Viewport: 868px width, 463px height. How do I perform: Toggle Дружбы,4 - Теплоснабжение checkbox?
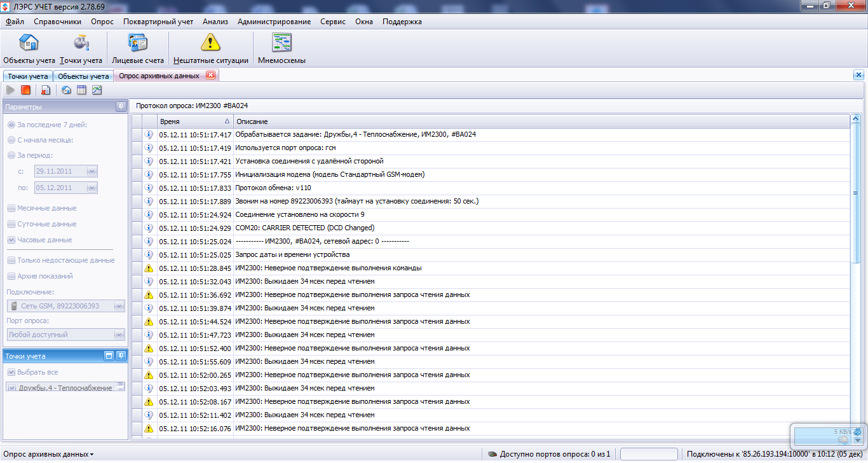[13, 387]
